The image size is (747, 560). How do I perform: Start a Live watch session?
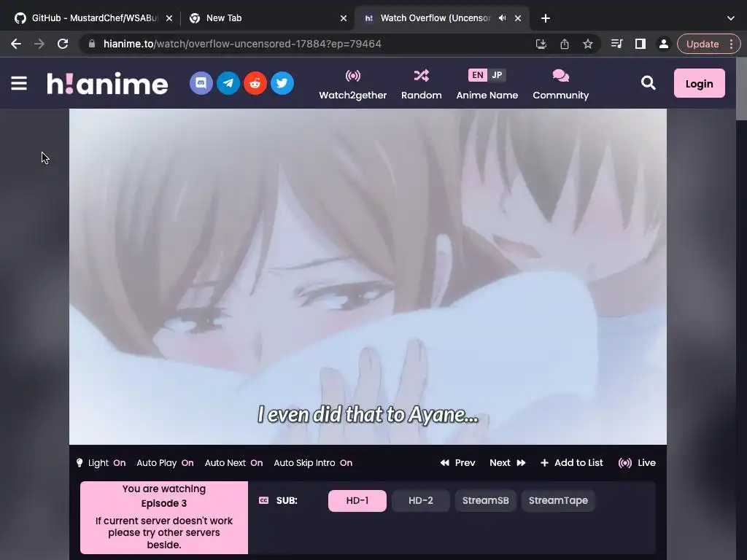click(637, 463)
